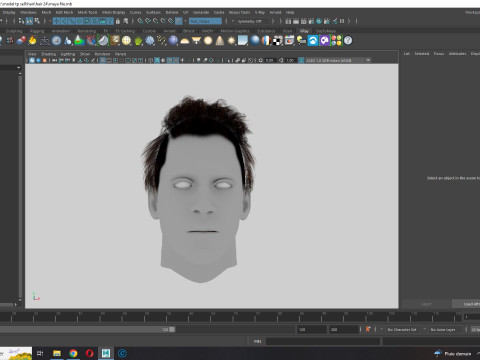
Task: Click the sun light shelf icon
Action: (x=231, y=41)
